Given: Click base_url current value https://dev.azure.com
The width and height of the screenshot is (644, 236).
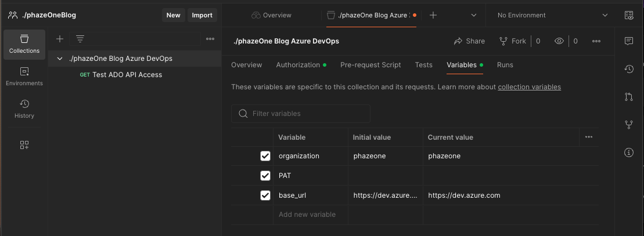Looking at the screenshot, I should tap(464, 195).
